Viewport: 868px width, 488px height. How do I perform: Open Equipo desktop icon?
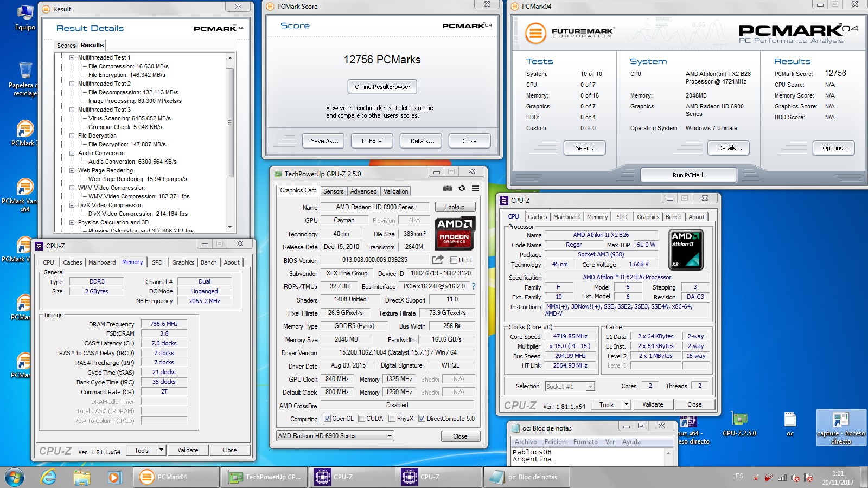pyautogui.click(x=25, y=17)
